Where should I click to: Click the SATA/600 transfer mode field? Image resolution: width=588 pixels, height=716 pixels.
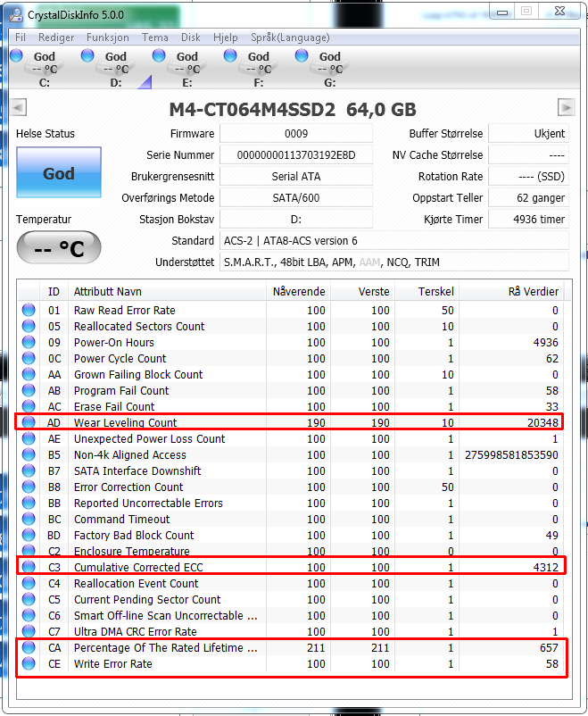296,197
